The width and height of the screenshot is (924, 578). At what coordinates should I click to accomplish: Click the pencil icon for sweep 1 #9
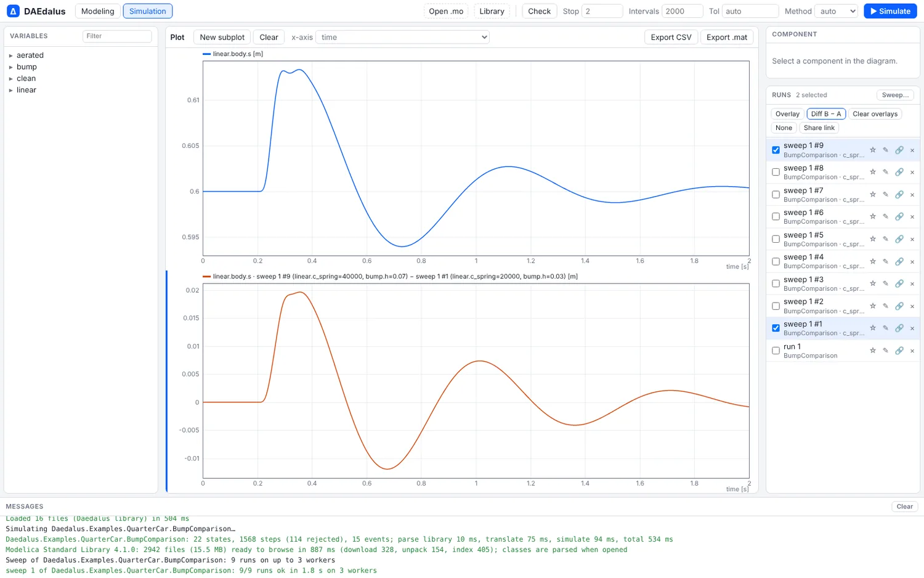tap(886, 150)
